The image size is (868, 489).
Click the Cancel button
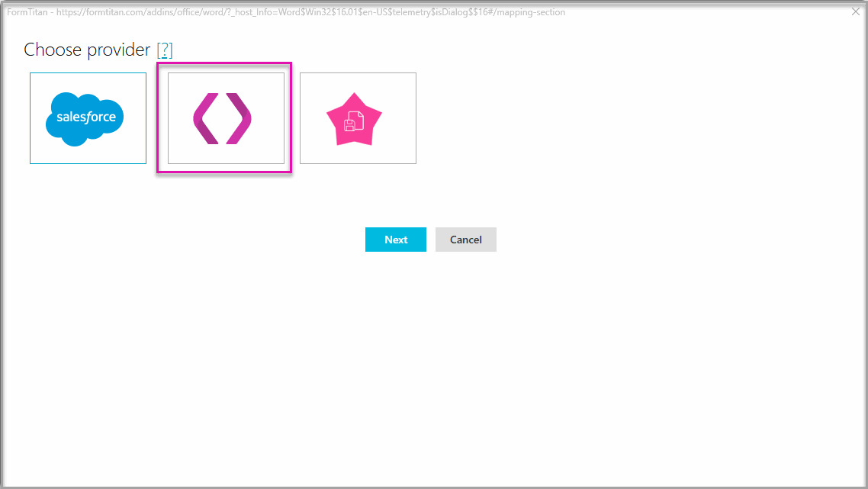tap(465, 240)
